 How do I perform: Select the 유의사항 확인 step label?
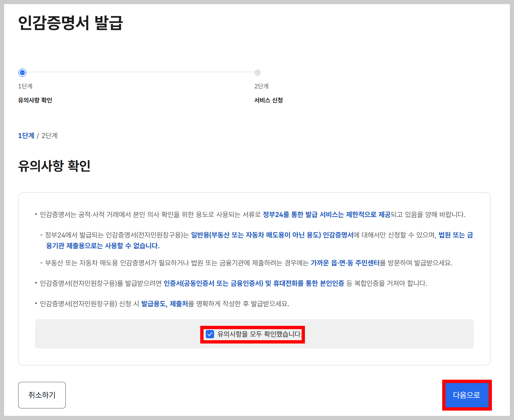pyautogui.click(x=35, y=100)
